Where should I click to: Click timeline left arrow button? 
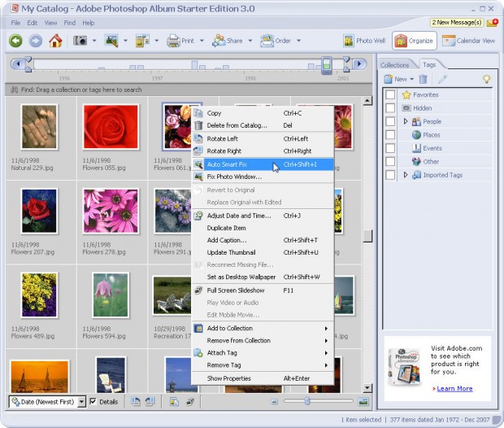pos(18,63)
